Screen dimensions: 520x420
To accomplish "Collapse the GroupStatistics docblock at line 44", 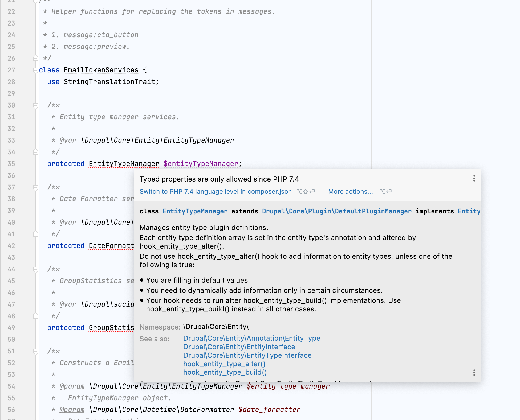I will pos(35,269).
